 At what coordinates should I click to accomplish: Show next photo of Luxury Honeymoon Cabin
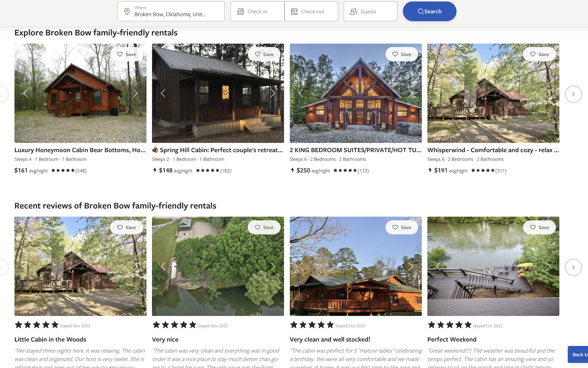pos(135,93)
